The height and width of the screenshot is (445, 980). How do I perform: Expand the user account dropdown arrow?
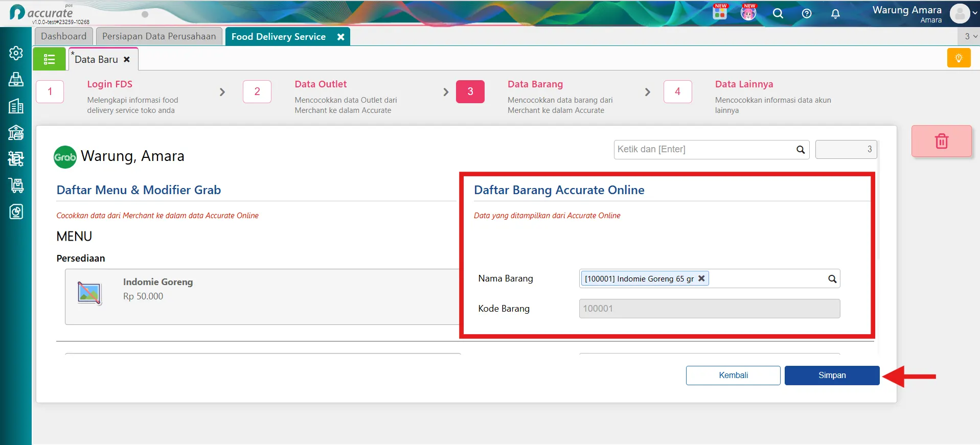[974, 14]
